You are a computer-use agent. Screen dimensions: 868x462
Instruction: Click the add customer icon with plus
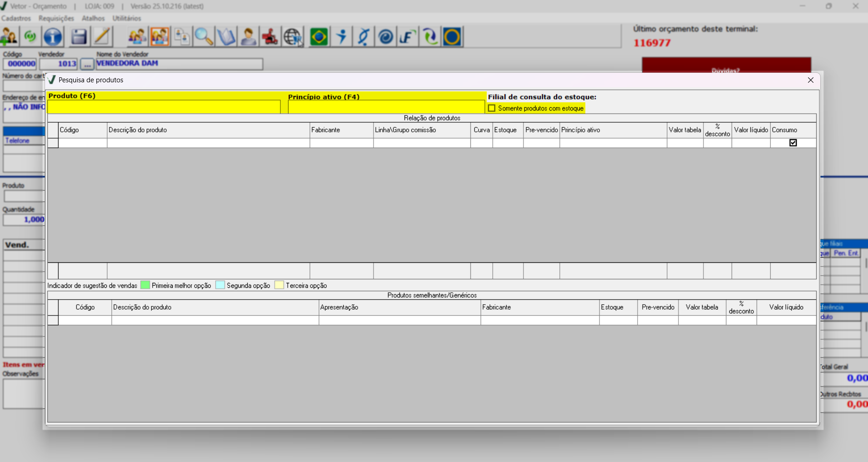9,37
